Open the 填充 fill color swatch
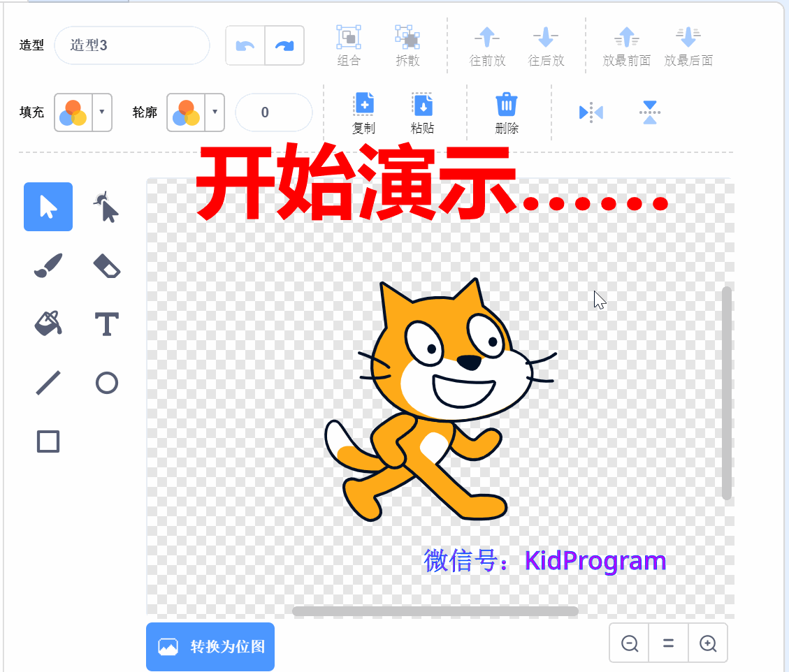The height and width of the screenshot is (672, 789). tap(73, 112)
